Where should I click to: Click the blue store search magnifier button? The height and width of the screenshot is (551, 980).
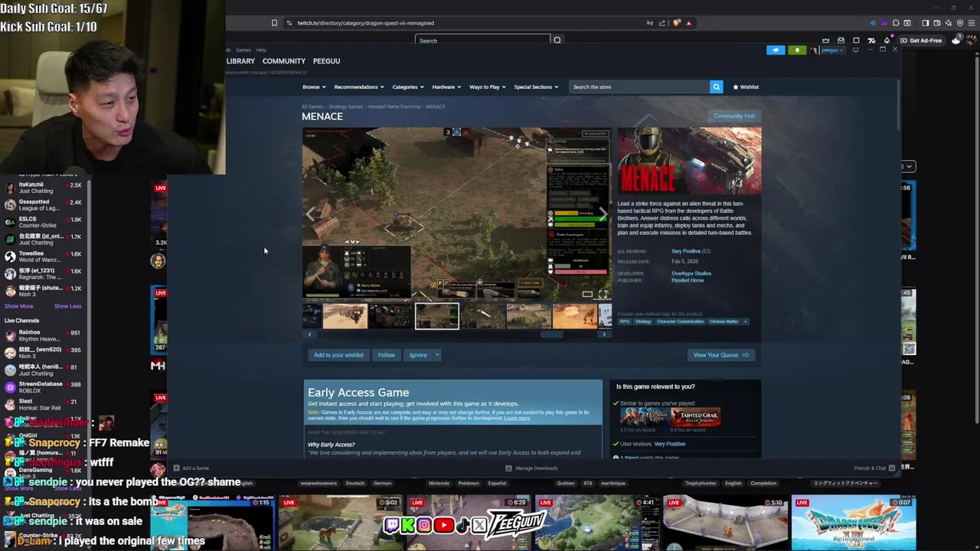[x=717, y=86]
